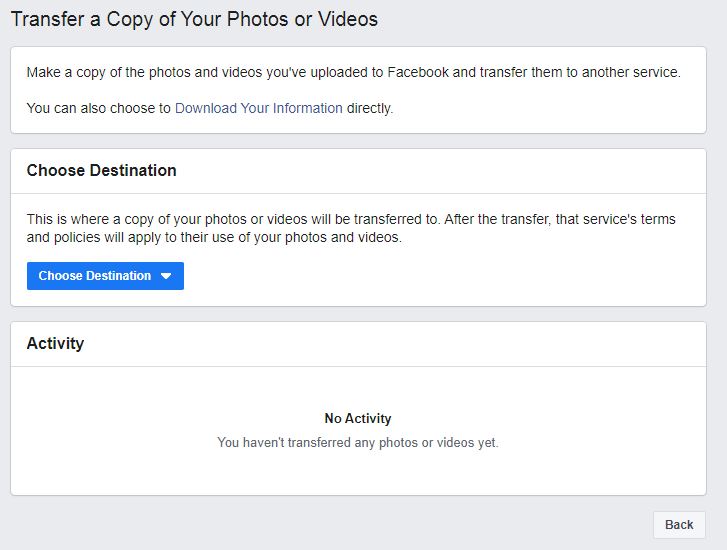Click the and policies will apply text line
This screenshot has height=550, width=727.
click(214, 237)
